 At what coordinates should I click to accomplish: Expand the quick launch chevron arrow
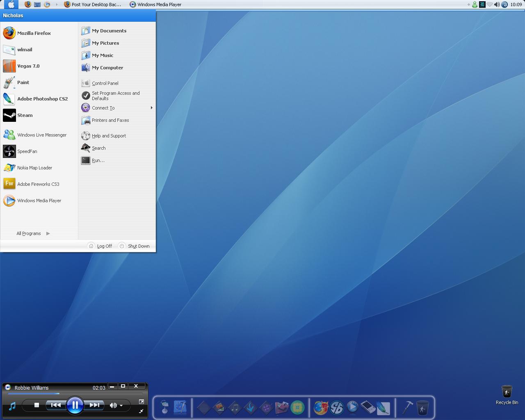coord(57,5)
